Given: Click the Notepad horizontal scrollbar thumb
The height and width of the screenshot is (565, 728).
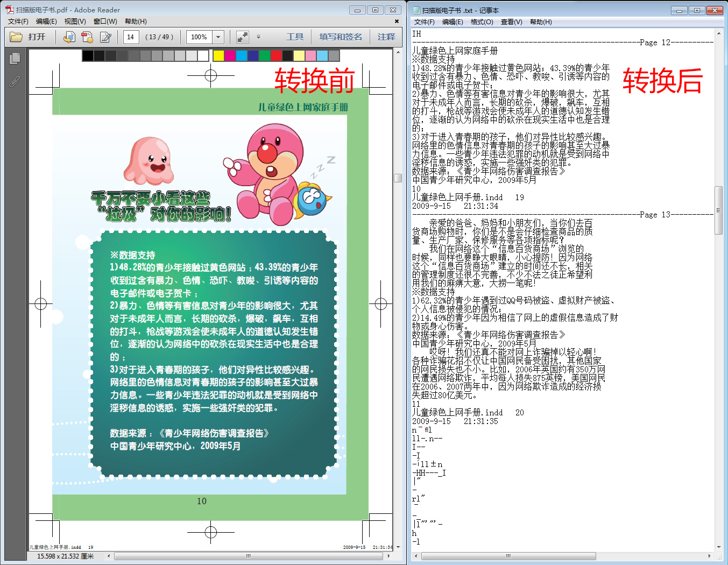Looking at the screenshot, I should click(x=508, y=556).
